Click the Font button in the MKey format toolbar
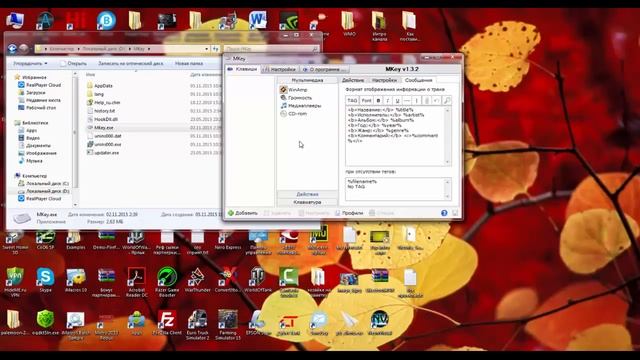This screenshot has width=640, height=360. (367, 100)
